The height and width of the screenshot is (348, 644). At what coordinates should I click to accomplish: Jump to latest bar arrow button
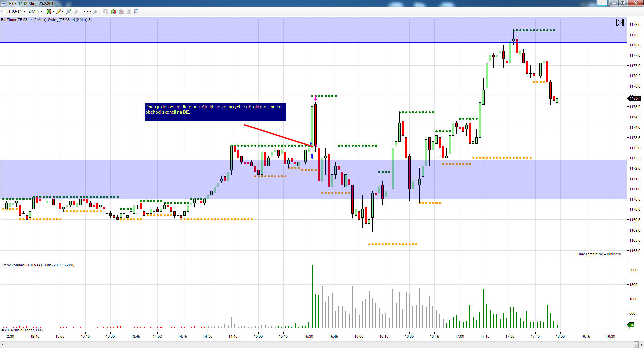point(620,22)
